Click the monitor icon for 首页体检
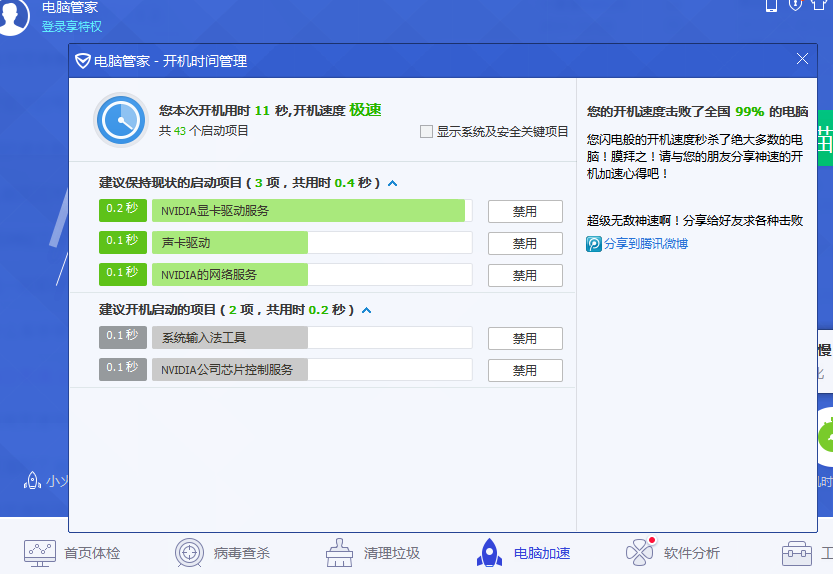 [x=40, y=553]
